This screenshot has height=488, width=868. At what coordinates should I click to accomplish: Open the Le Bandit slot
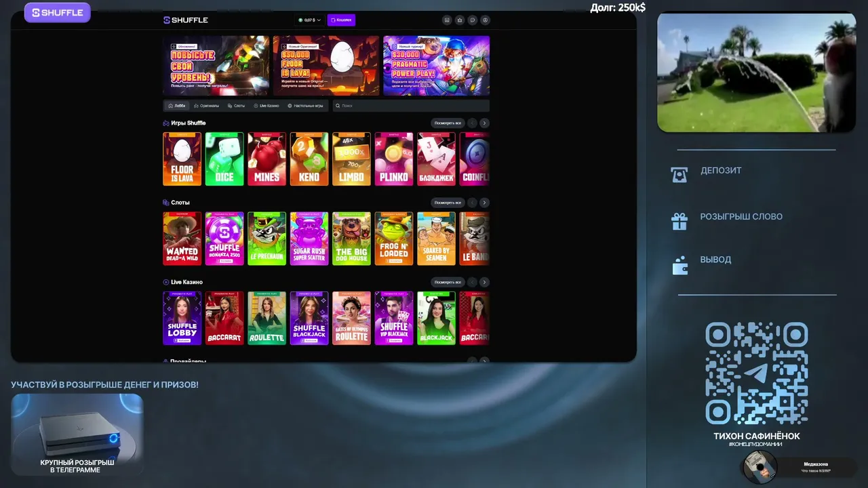(475, 239)
